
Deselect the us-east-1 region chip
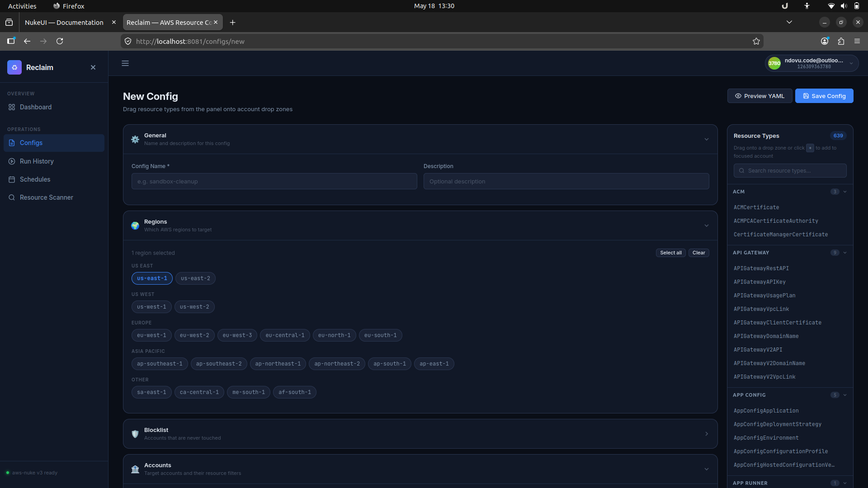pyautogui.click(x=152, y=278)
